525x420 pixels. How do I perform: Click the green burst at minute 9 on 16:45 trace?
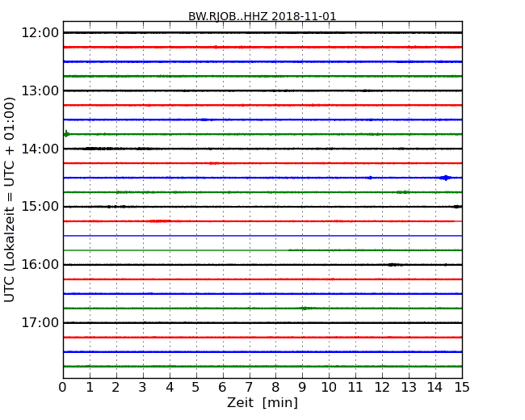click(305, 308)
